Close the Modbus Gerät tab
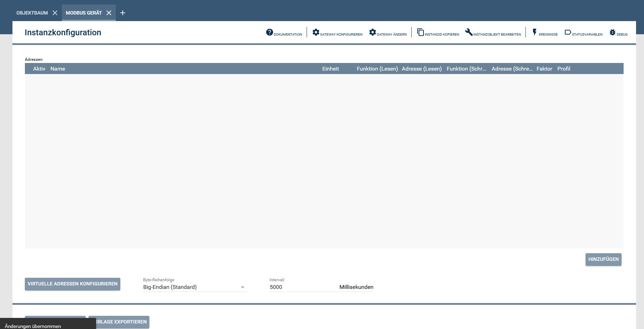 click(x=109, y=13)
